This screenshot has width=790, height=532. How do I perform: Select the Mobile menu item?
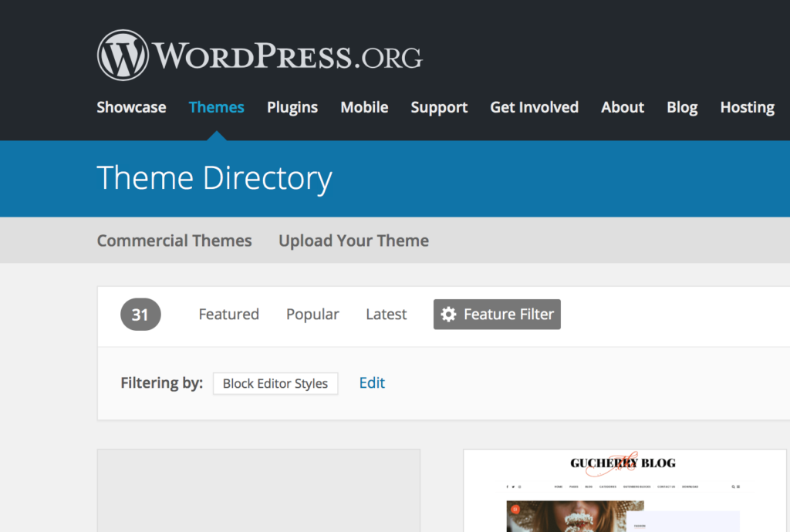tap(364, 107)
